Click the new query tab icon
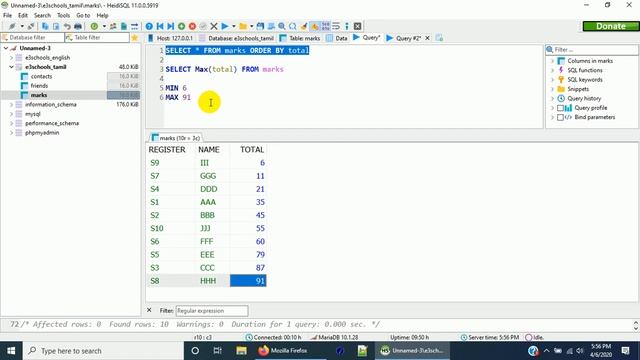 point(439,38)
